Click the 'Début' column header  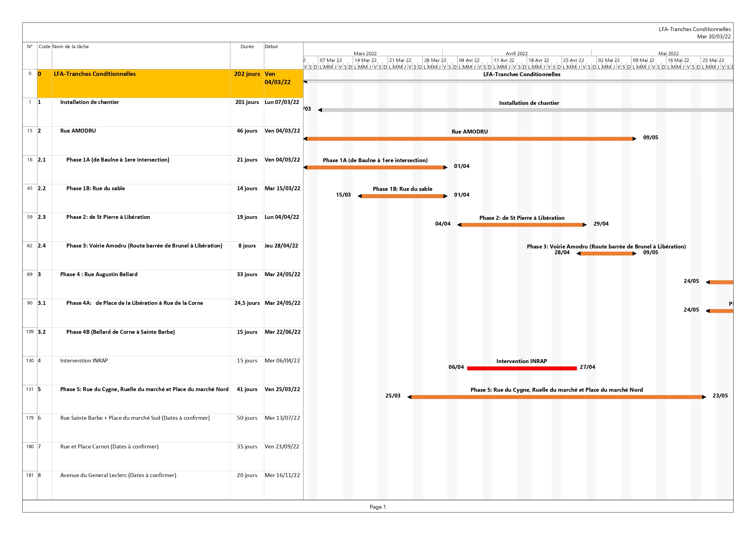click(271, 46)
